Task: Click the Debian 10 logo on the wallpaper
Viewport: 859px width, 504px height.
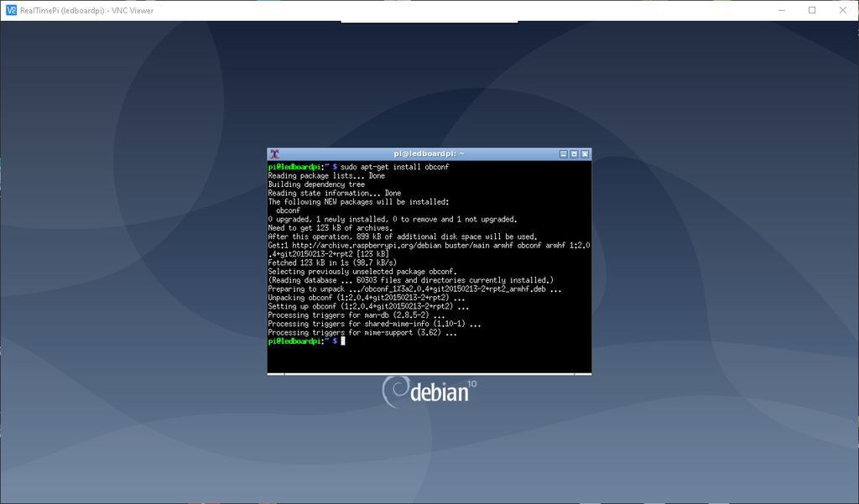Action: pyautogui.click(x=428, y=389)
